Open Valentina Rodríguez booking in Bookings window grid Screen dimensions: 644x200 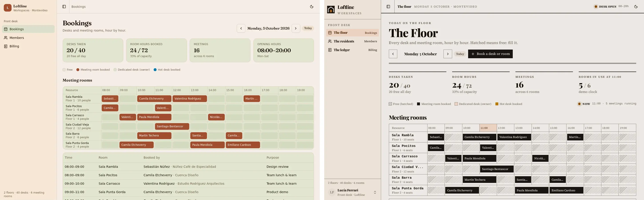pyautogui.click(x=189, y=99)
